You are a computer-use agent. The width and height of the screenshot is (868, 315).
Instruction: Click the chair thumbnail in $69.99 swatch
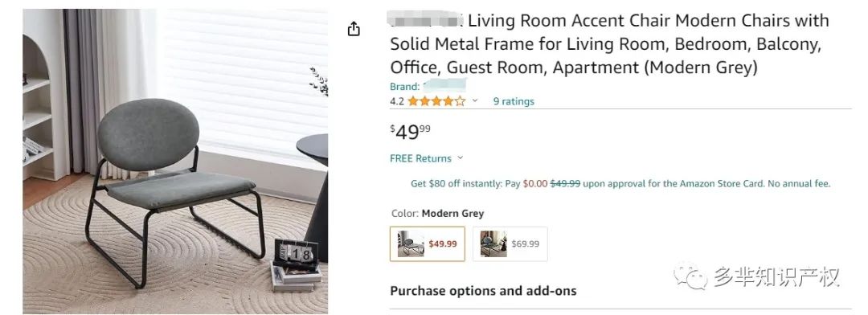click(493, 243)
